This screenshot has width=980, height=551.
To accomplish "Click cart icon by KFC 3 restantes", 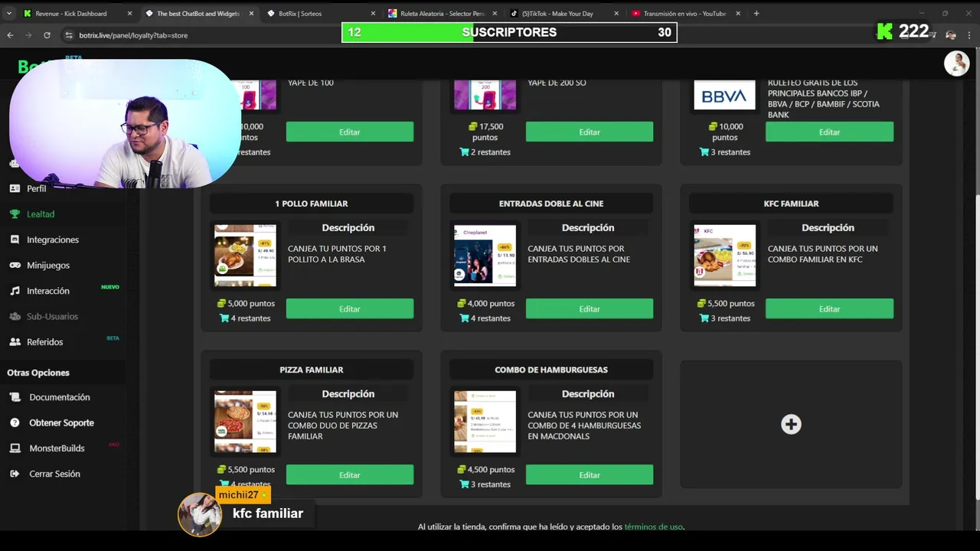I will pos(704,318).
